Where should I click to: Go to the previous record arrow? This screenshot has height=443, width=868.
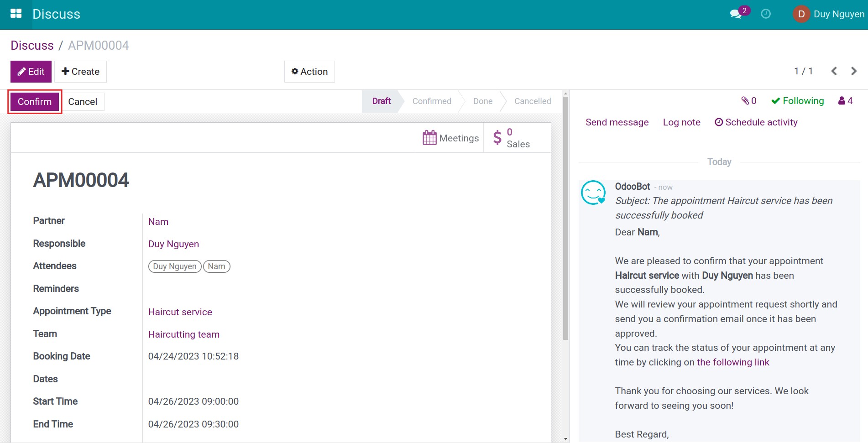coord(834,71)
